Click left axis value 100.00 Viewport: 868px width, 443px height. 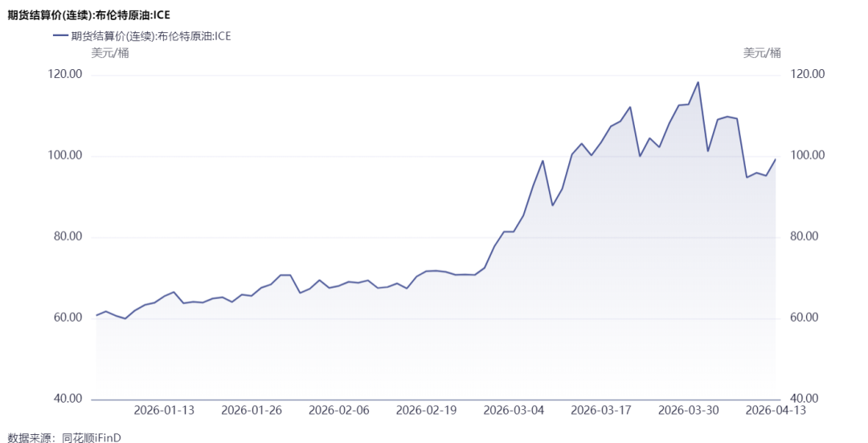tap(65, 156)
